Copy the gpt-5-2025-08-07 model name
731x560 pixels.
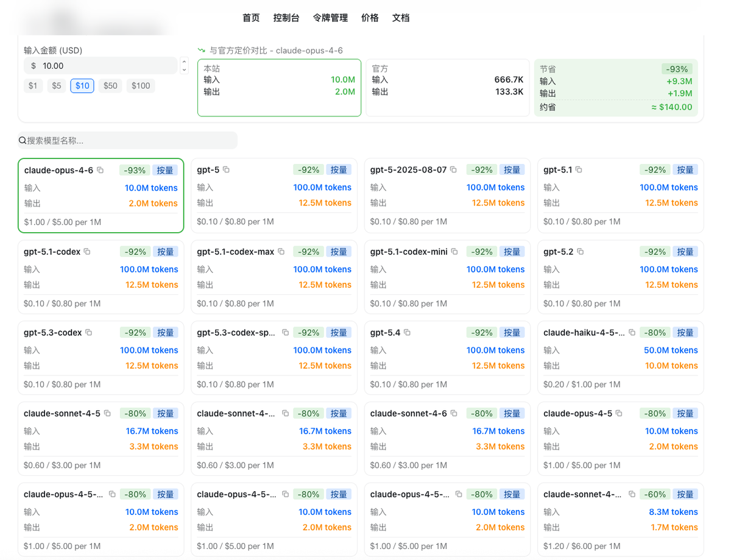pyautogui.click(x=453, y=170)
